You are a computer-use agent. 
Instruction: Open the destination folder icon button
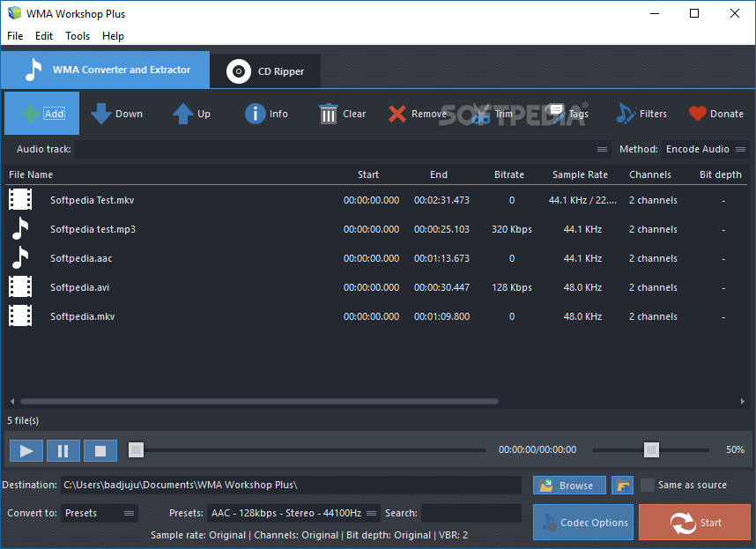[x=622, y=485]
